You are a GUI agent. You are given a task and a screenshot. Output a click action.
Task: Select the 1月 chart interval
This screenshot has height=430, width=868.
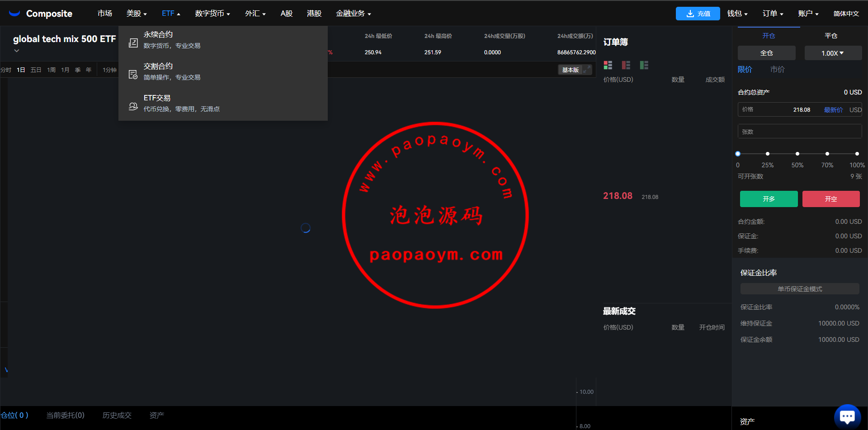(x=66, y=70)
